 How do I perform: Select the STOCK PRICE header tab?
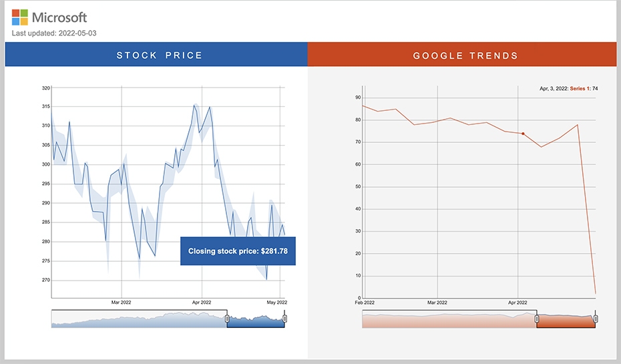156,54
